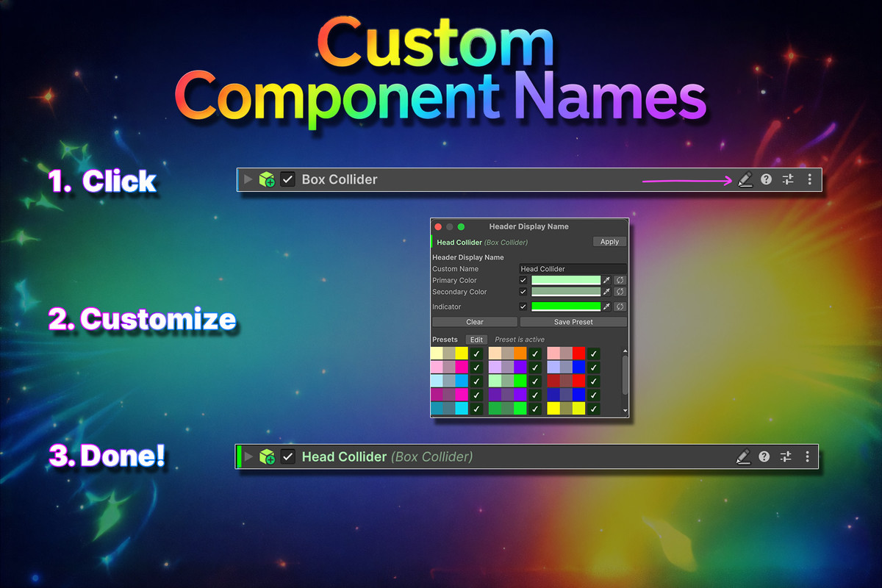Pick Primary Color using its eyedropper

click(606, 280)
